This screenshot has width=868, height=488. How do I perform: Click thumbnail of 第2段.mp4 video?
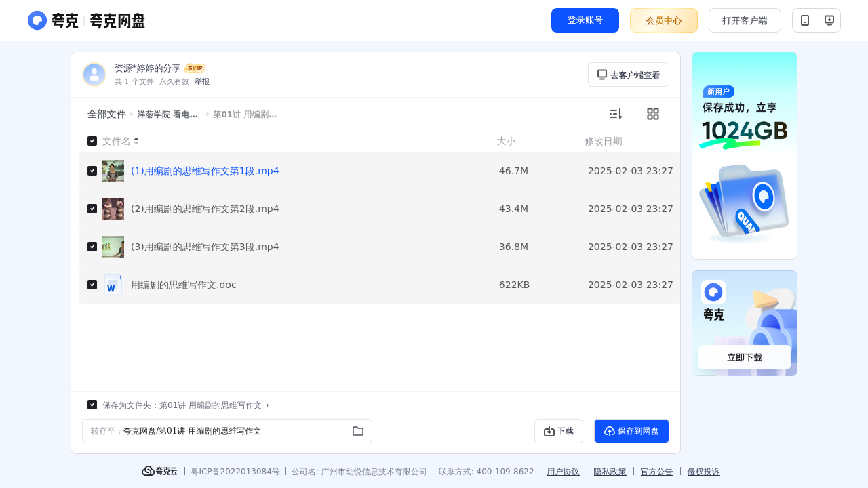point(113,209)
